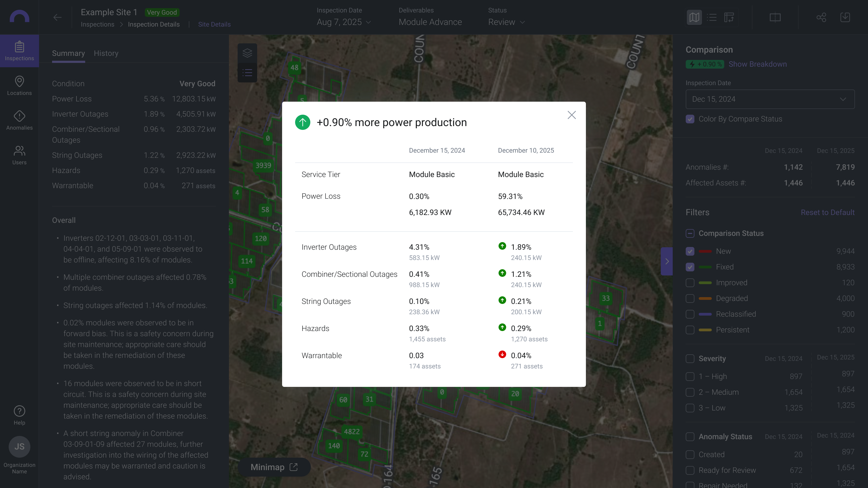This screenshot has width=868, height=488.
Task: Click Show Breakdown link
Action: coord(758,64)
